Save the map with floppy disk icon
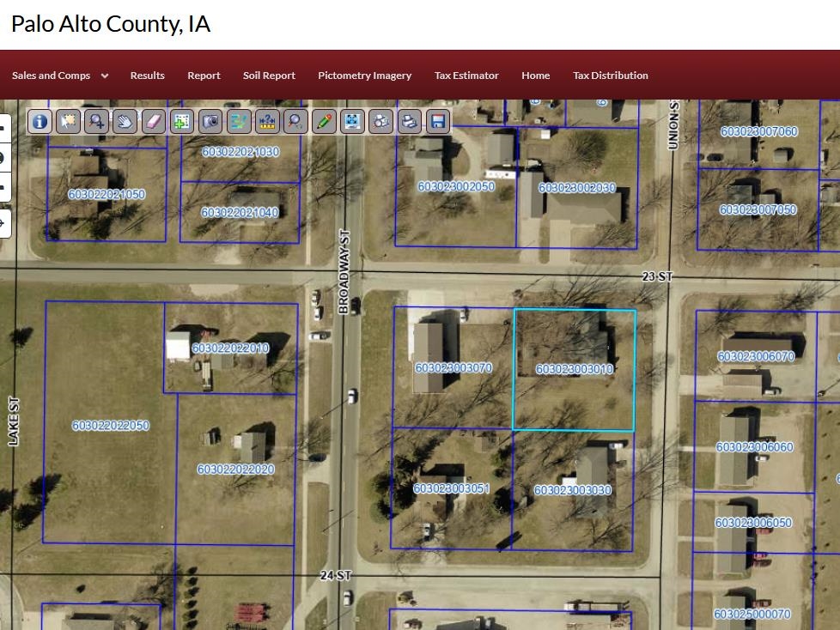 click(438, 121)
